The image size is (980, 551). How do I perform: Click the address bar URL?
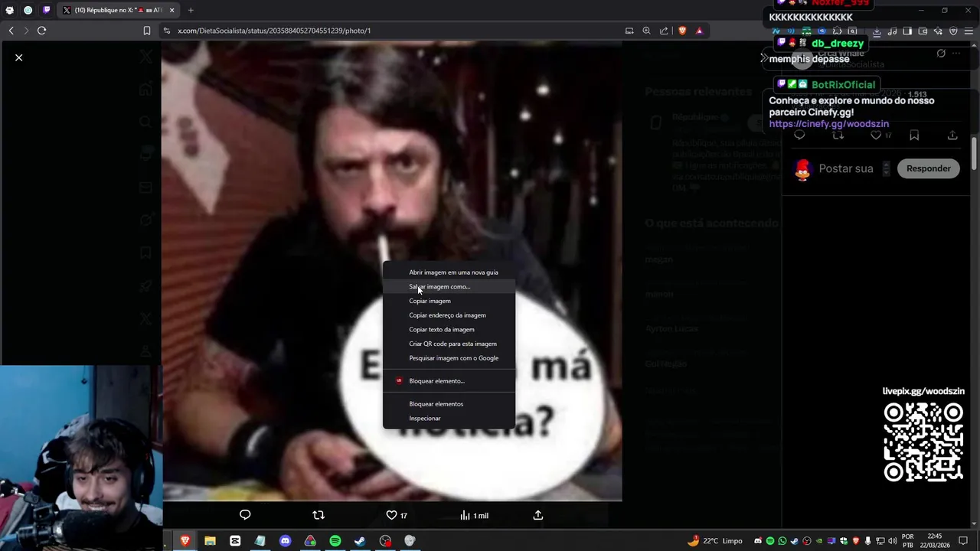tap(274, 31)
